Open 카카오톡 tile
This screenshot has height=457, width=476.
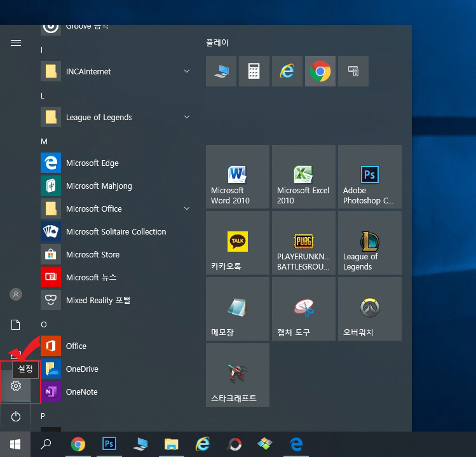tap(238, 243)
